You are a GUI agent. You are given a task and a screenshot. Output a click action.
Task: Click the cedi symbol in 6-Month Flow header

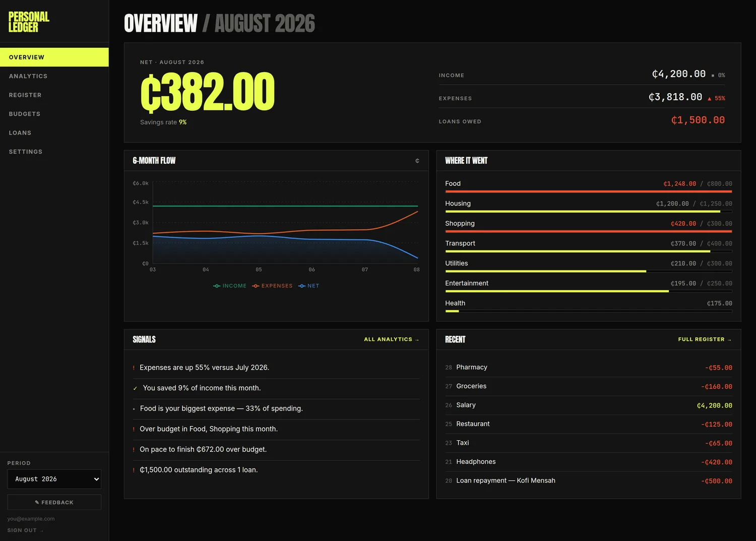coord(417,161)
